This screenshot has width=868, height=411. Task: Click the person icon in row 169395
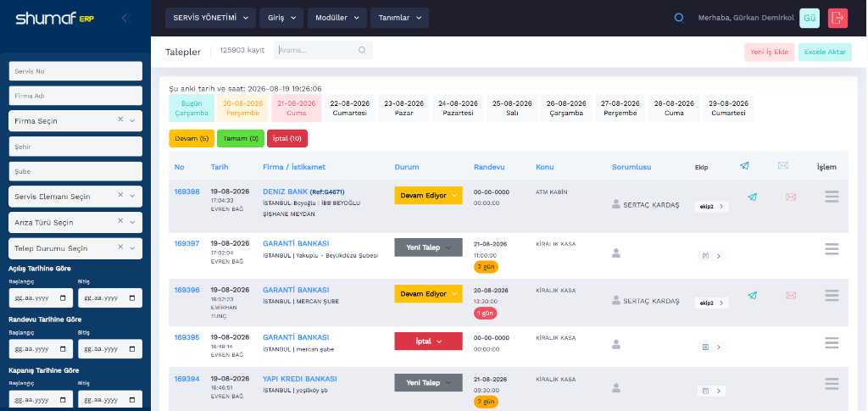[x=616, y=344]
